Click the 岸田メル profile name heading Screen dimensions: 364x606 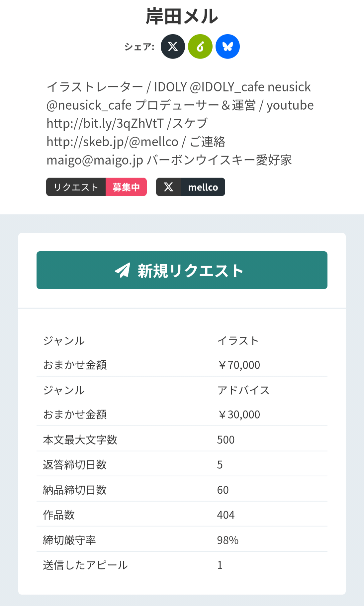coord(182,16)
